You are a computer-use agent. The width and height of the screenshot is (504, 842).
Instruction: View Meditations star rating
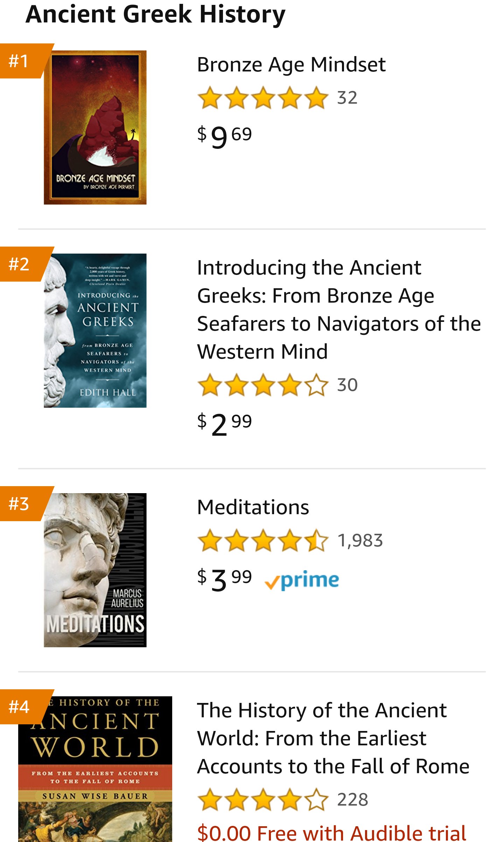coord(262,540)
